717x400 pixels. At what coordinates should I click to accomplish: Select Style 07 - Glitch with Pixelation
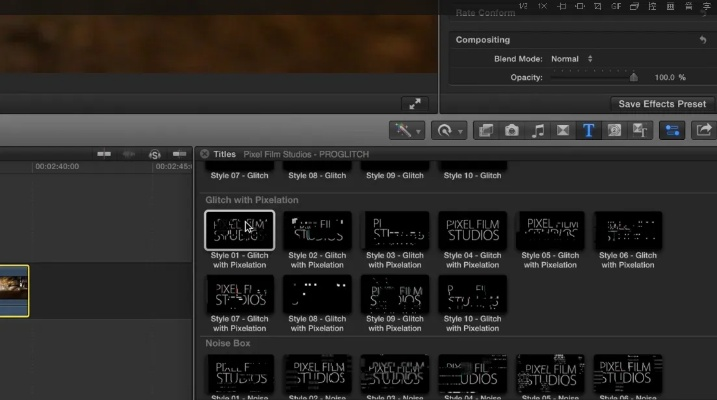click(240, 294)
